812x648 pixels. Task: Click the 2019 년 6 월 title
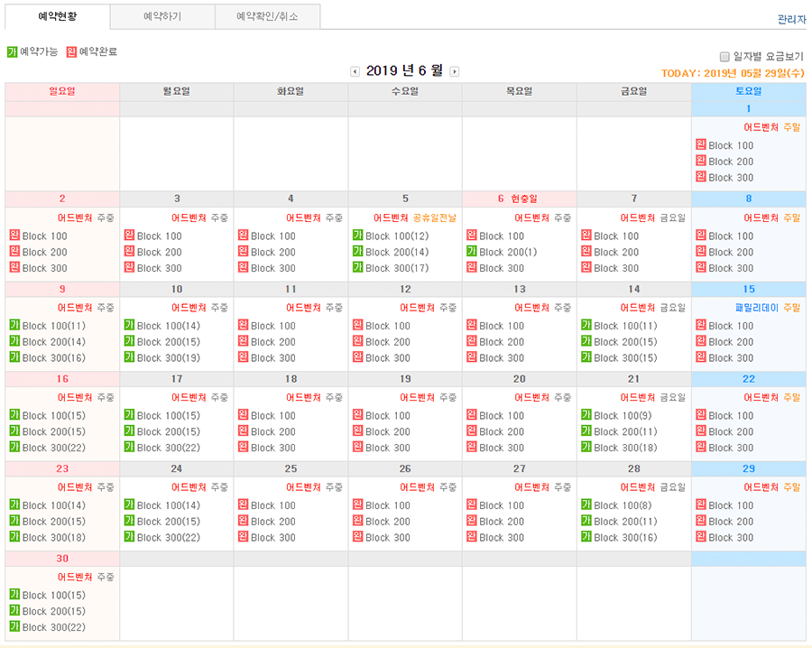point(404,70)
